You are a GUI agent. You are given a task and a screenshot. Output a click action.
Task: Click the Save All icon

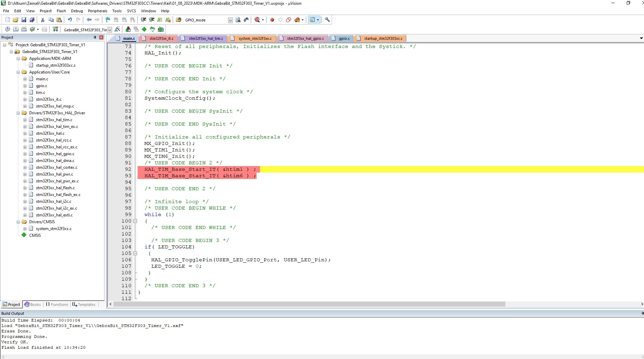[32, 20]
